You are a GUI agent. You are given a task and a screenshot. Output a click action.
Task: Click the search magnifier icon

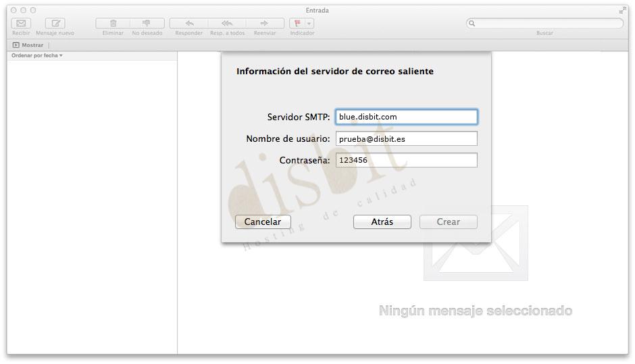coord(472,23)
